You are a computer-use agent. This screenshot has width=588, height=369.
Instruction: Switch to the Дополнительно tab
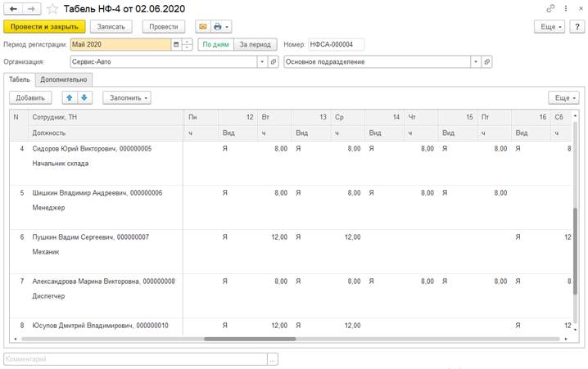64,79
